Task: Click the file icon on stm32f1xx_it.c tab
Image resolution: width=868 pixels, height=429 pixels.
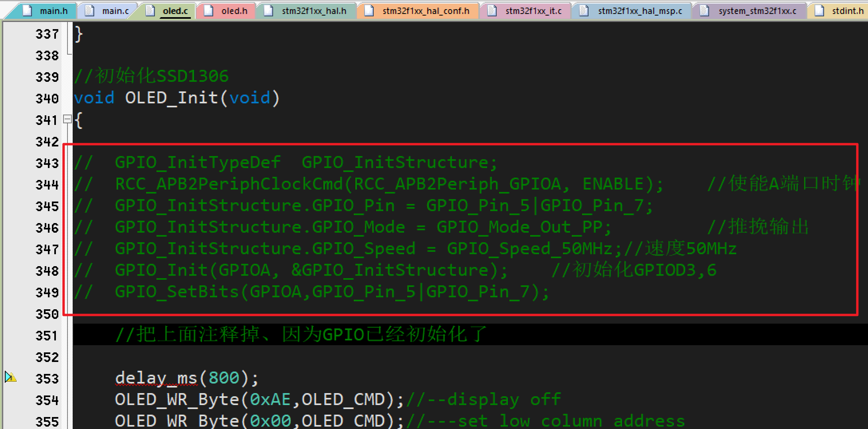Action: [492, 11]
